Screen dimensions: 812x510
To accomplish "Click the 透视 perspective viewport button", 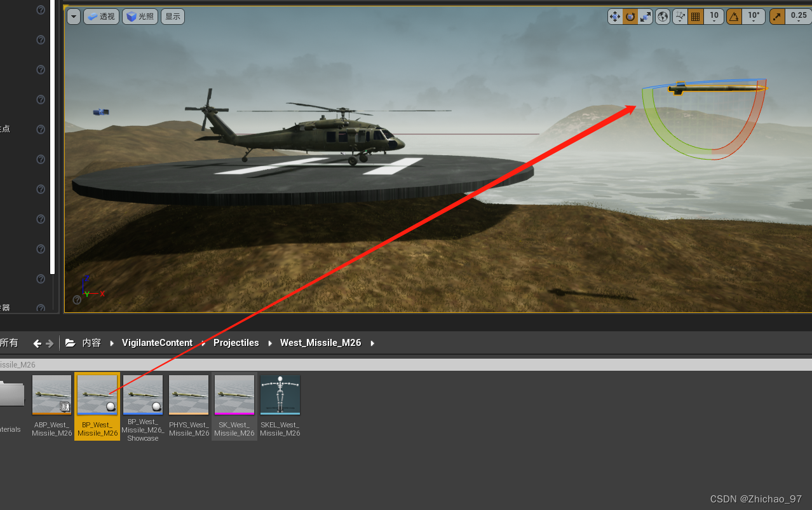I will coord(101,16).
